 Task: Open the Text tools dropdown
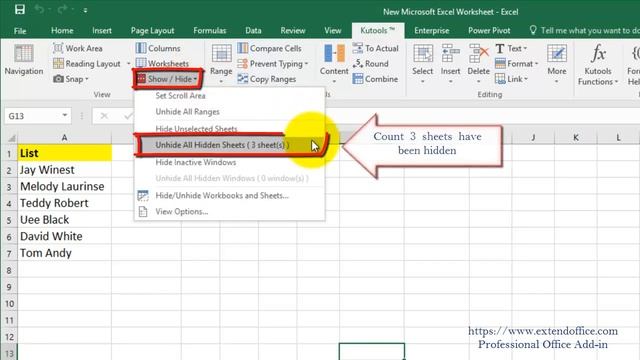pos(511,49)
